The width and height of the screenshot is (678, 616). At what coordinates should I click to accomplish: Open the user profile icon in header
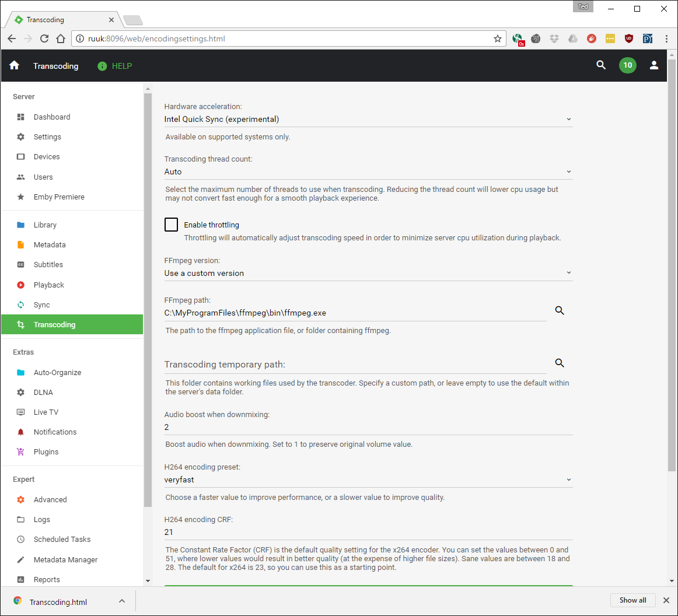653,65
